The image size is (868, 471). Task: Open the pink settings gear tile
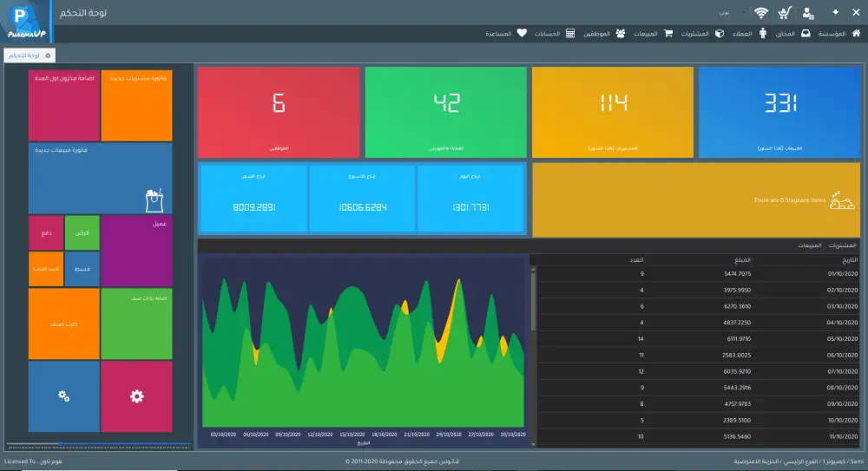pyautogui.click(x=137, y=396)
